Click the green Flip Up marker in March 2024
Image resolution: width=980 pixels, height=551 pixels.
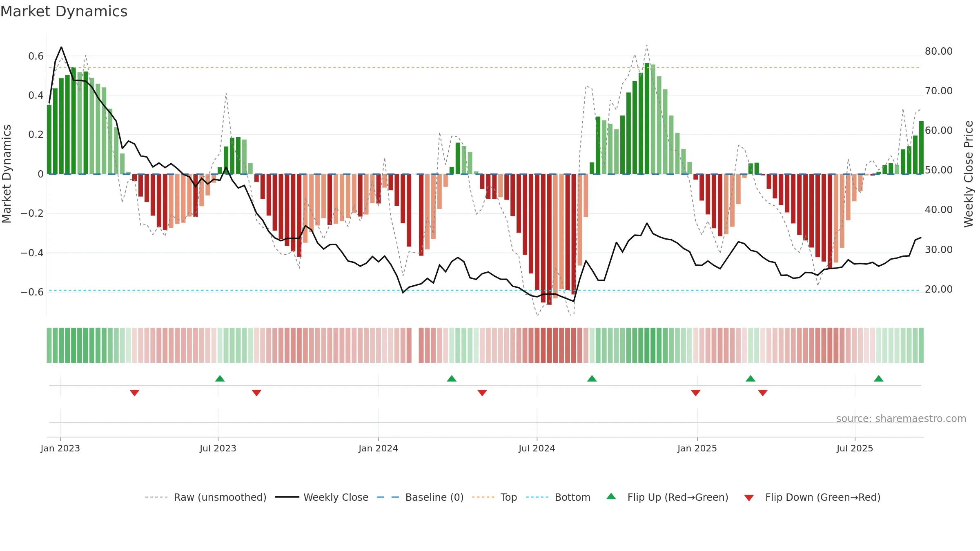[x=452, y=378]
